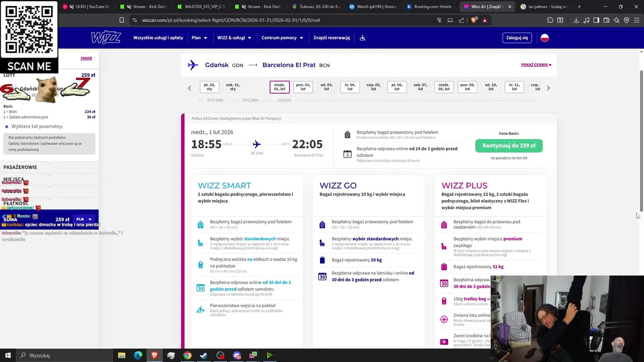This screenshot has width=644, height=362.
Task: Open the browser extensions puzzle icon
Action: 550,20
